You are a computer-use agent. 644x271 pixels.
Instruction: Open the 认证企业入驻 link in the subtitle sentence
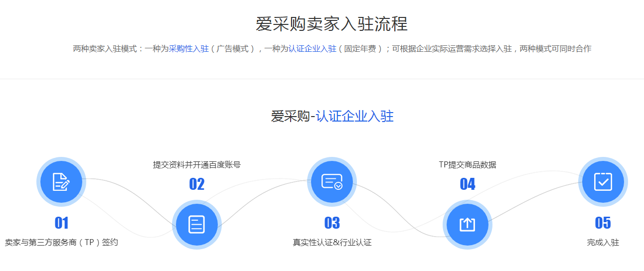[312, 49]
